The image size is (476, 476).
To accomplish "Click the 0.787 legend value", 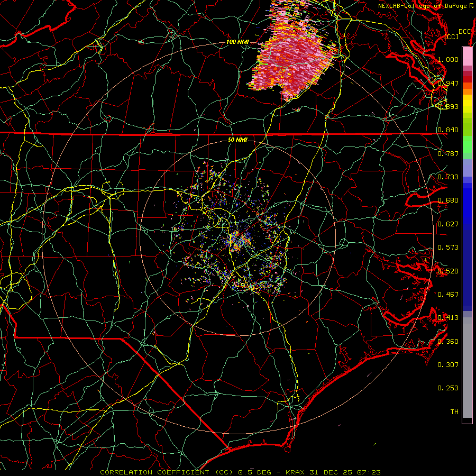I will click(x=448, y=153).
